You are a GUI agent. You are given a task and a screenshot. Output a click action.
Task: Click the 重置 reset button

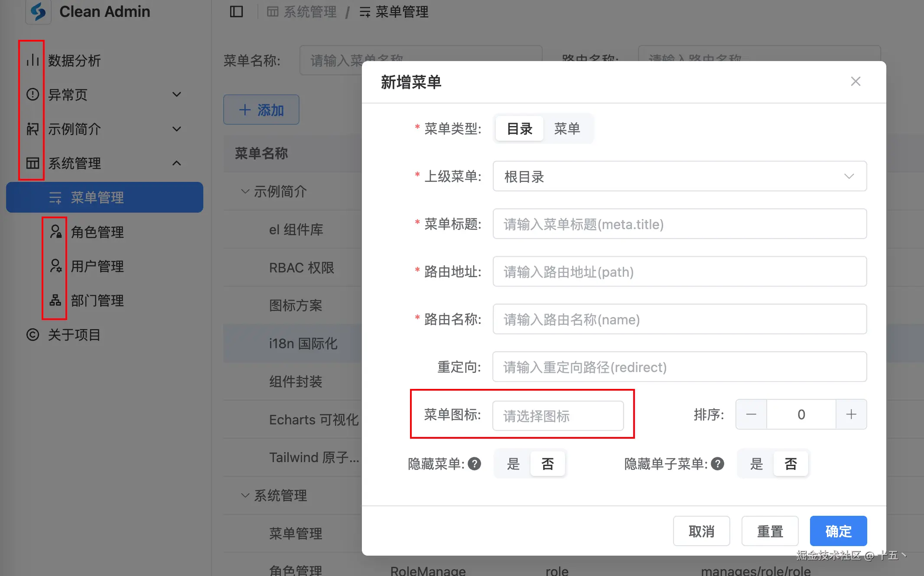(x=770, y=531)
